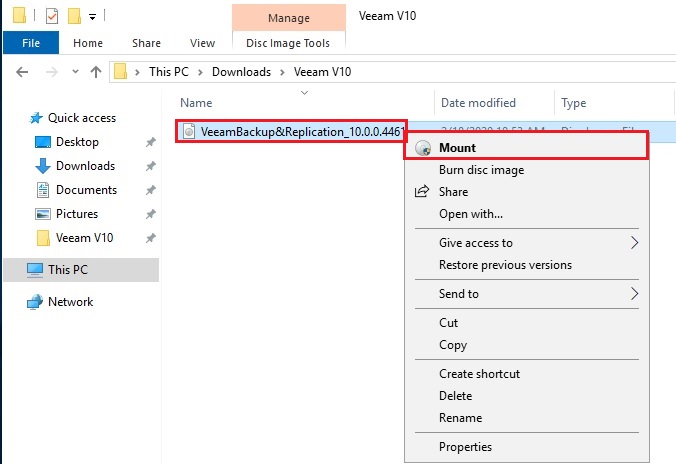Select Network in navigation pane

[x=70, y=302]
